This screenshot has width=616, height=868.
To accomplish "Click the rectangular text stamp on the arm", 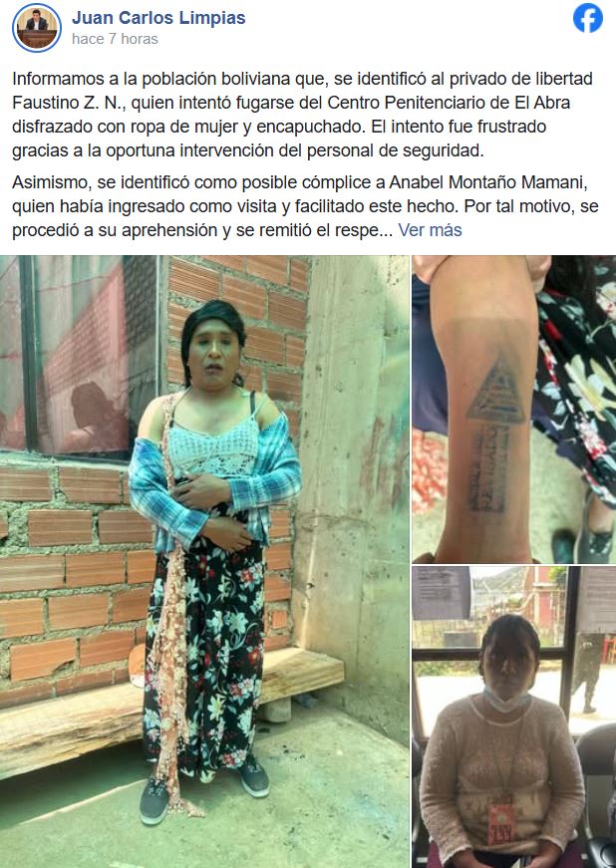I will click(489, 468).
